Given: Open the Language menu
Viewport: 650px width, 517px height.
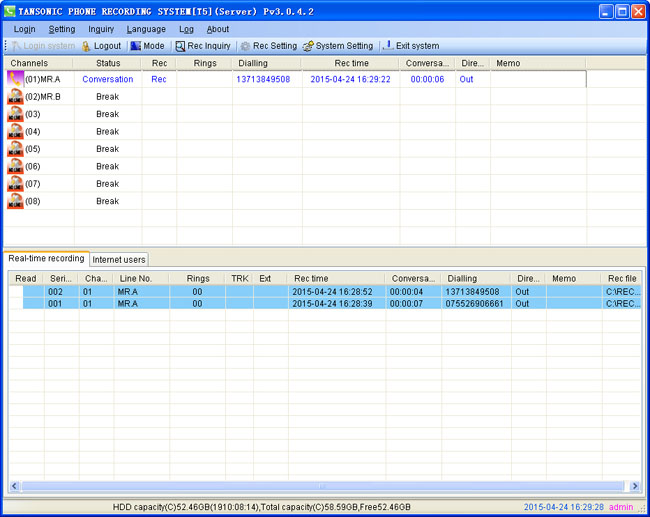Looking at the screenshot, I should tap(146, 29).
